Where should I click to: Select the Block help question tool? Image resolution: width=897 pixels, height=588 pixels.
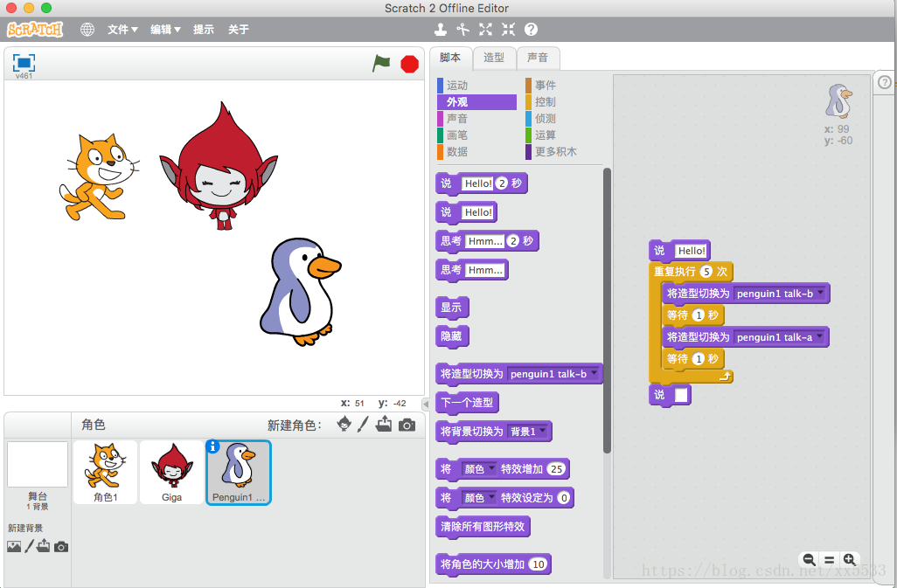(531, 29)
